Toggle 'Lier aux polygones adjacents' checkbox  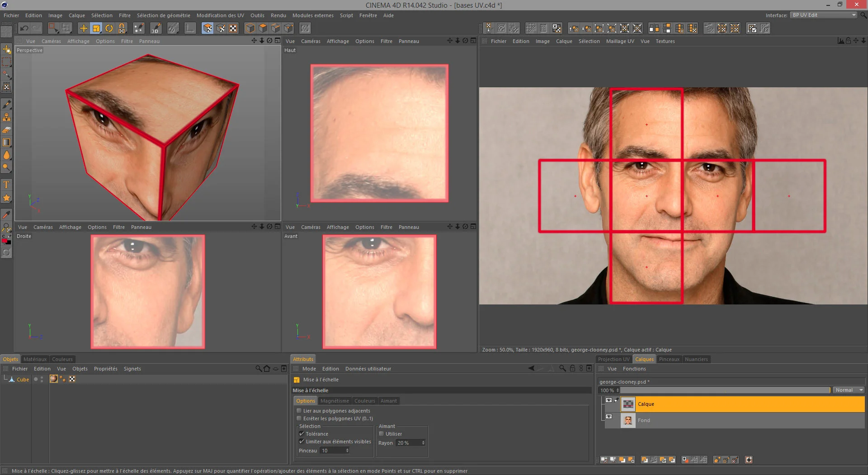pos(299,411)
